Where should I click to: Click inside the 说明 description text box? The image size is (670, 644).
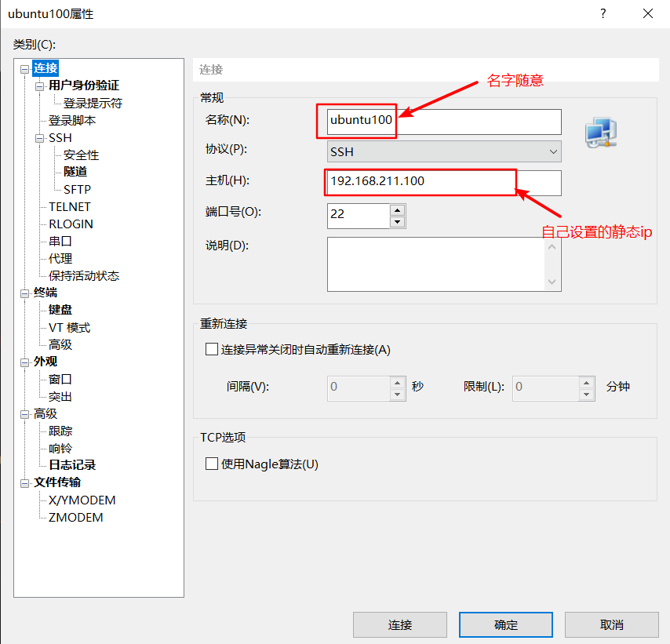(444, 264)
